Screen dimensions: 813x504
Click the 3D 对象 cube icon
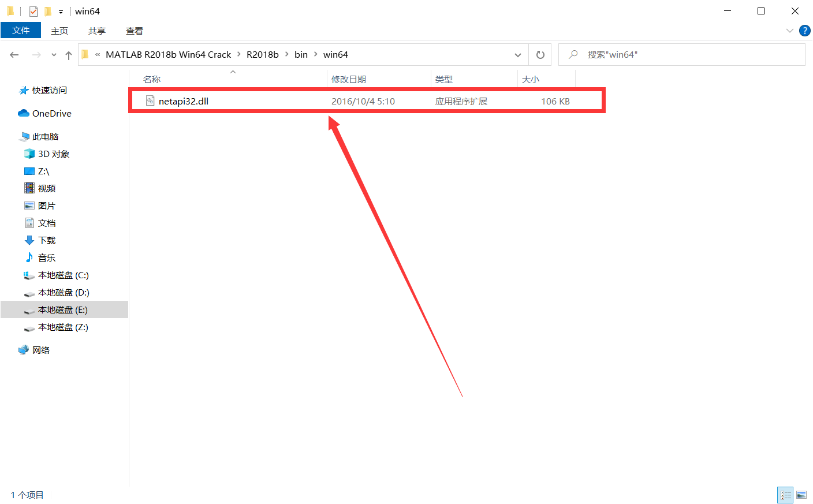click(29, 154)
